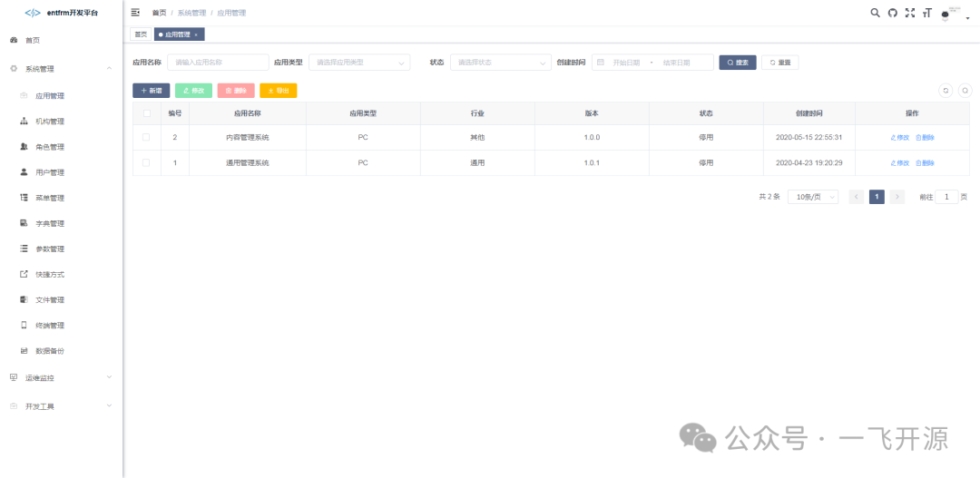Viewport: 980px width, 478px height.
Task: Open the search icon in the top bar
Action: tap(875, 13)
